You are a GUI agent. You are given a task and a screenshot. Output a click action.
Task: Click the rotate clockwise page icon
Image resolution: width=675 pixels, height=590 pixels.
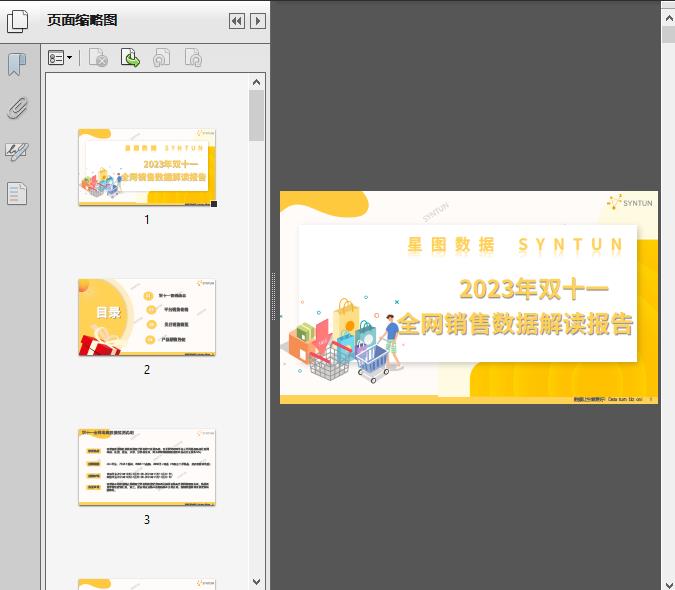coord(193,58)
